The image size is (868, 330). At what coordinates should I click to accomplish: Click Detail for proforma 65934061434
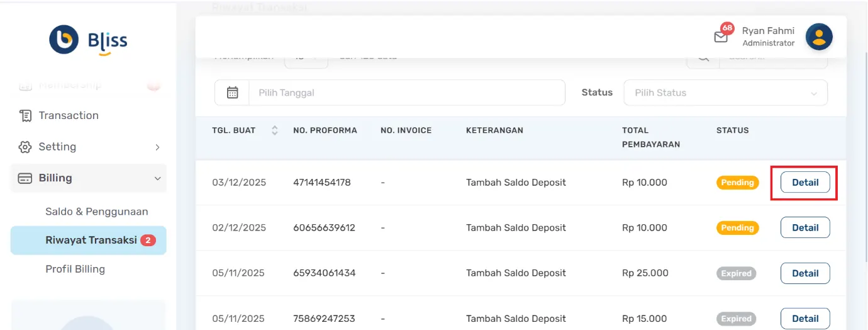tap(805, 273)
